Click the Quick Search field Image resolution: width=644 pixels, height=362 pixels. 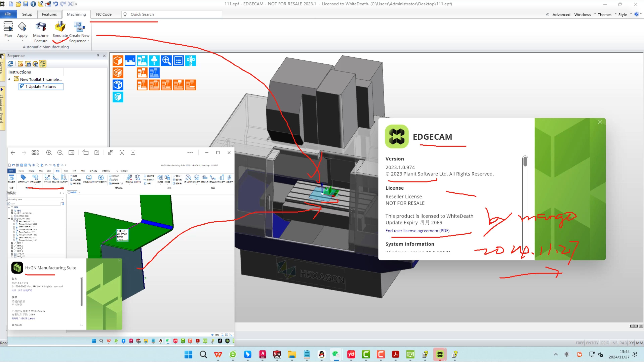[172, 14]
